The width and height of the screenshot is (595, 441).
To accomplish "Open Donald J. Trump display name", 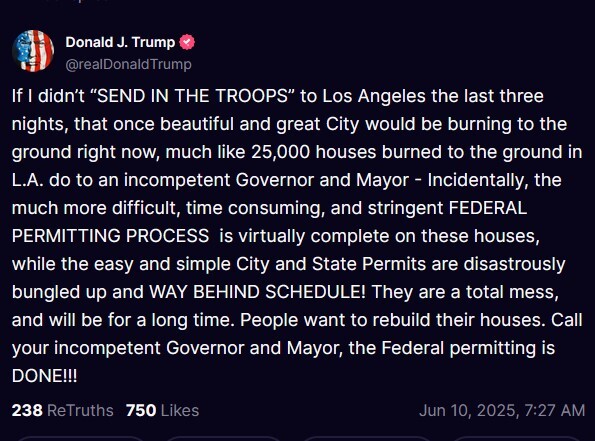I will [x=120, y=42].
